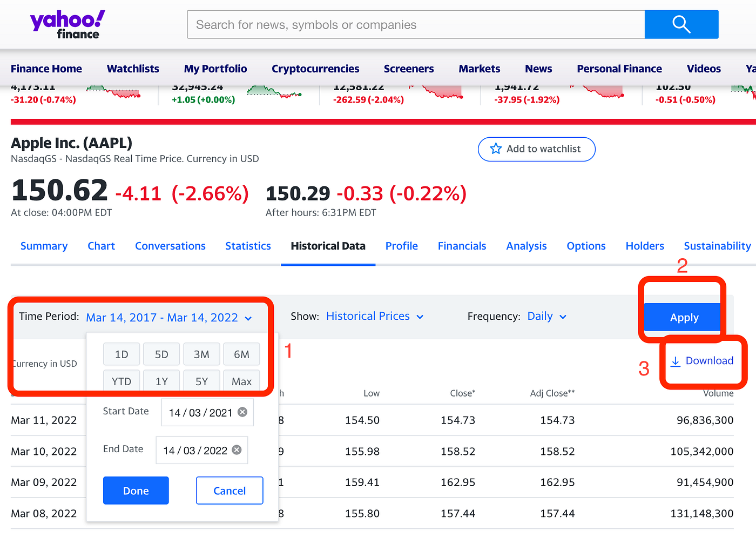Open the Markets menu item

[480, 69]
